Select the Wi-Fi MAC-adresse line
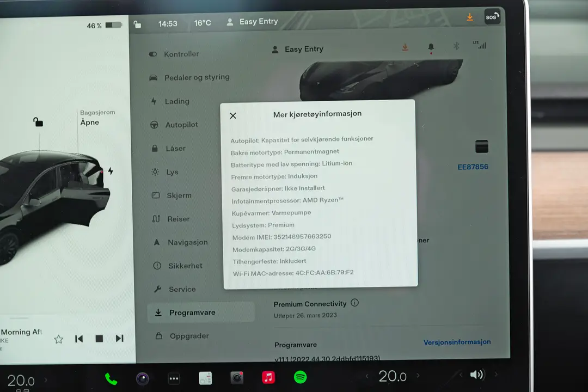The image size is (588, 392). 293,273
